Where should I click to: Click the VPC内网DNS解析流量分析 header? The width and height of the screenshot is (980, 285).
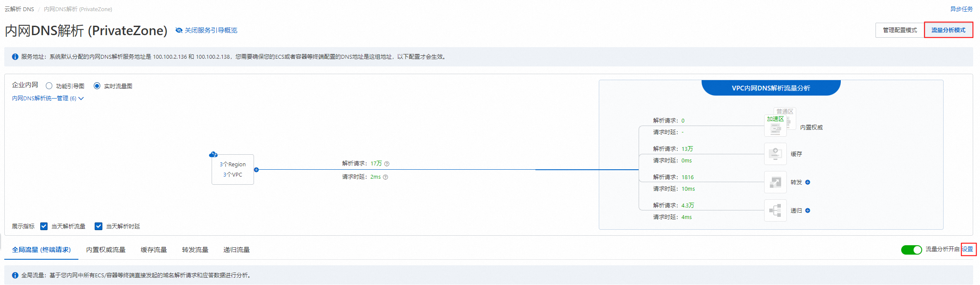point(771,88)
